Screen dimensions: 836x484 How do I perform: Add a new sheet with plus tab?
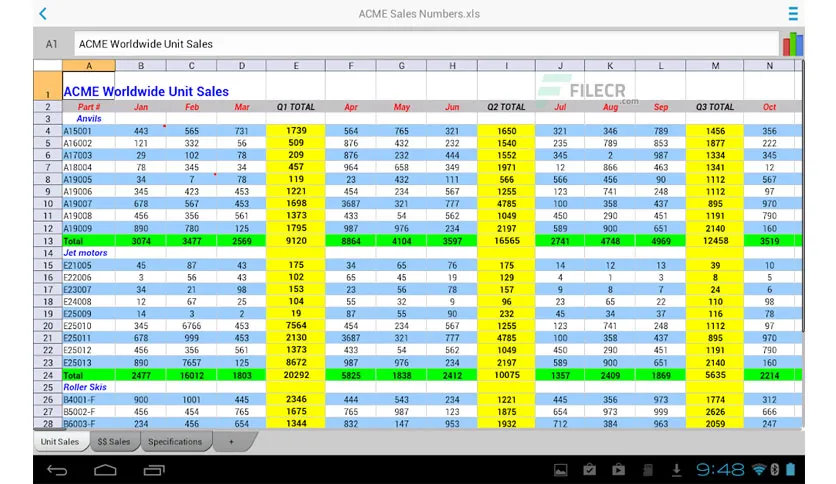(x=231, y=442)
